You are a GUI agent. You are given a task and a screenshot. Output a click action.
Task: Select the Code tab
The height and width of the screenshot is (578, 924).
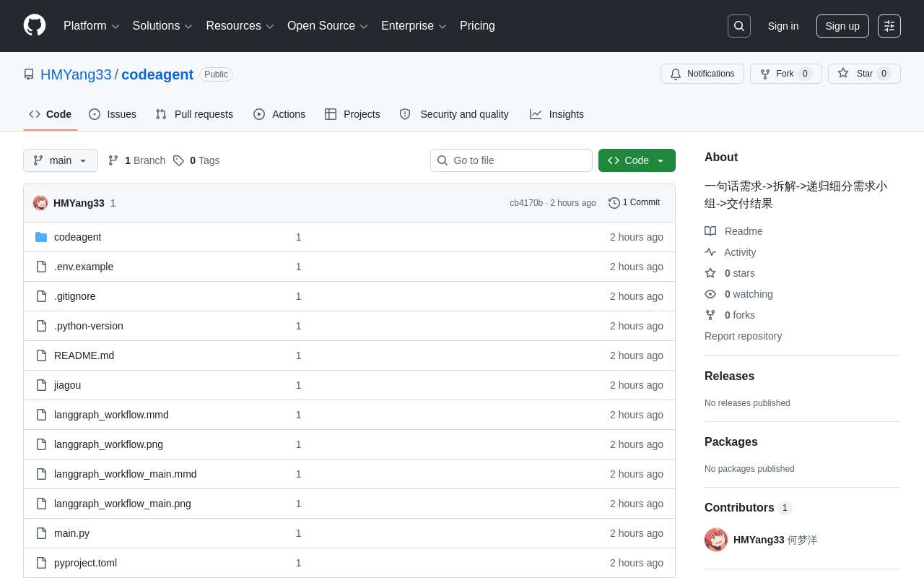51,114
